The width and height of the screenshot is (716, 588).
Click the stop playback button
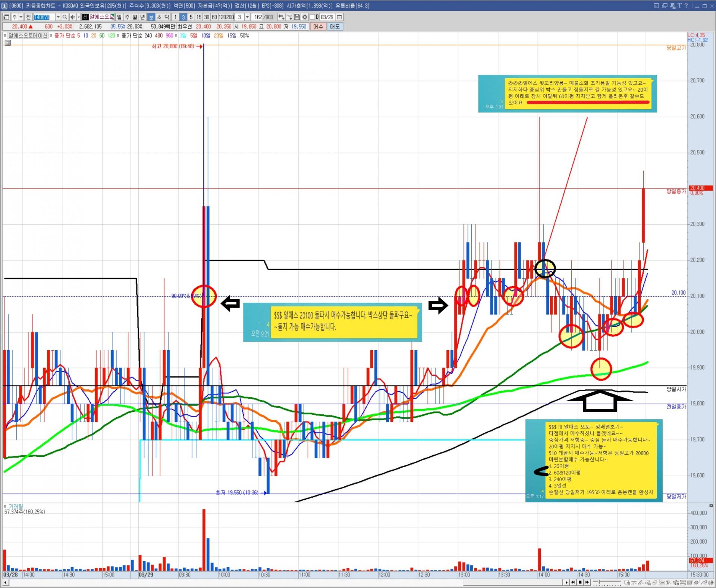[x=580, y=582]
